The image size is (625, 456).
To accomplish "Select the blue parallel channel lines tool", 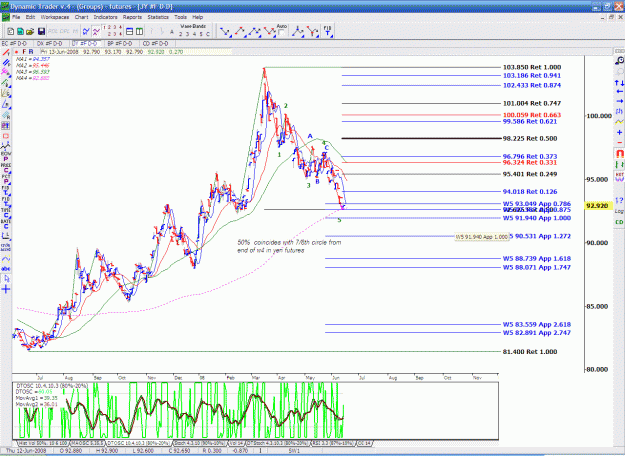I will tap(6, 63).
